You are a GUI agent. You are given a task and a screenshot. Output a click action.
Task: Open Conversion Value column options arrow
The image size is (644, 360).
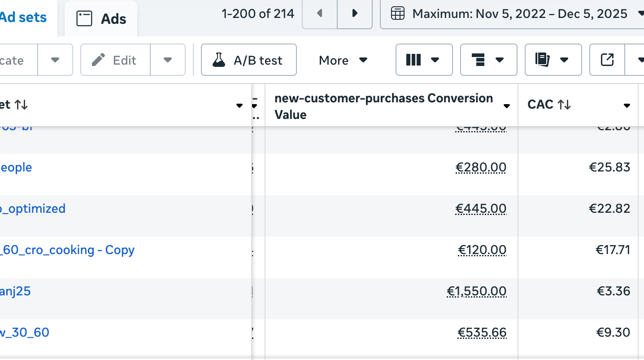507,106
